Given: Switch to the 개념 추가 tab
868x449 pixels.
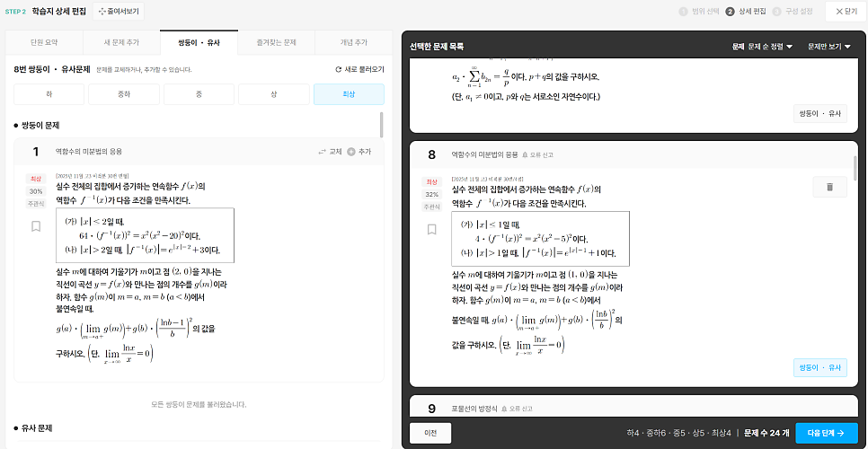Looking at the screenshot, I should tap(353, 42).
